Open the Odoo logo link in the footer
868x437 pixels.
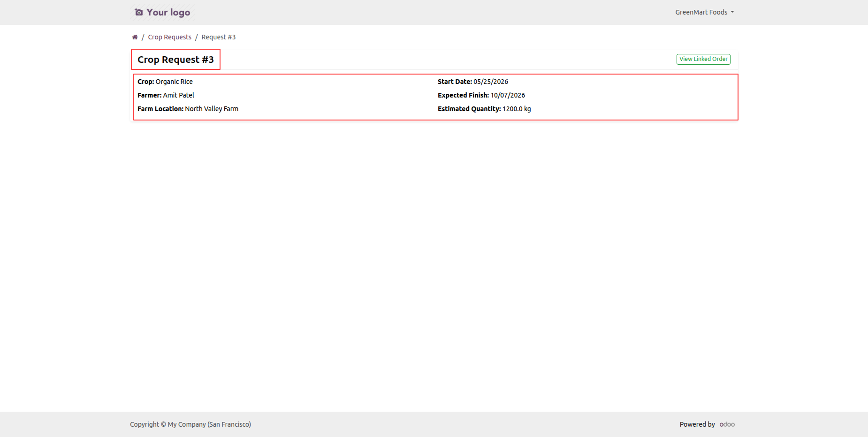pos(727,424)
